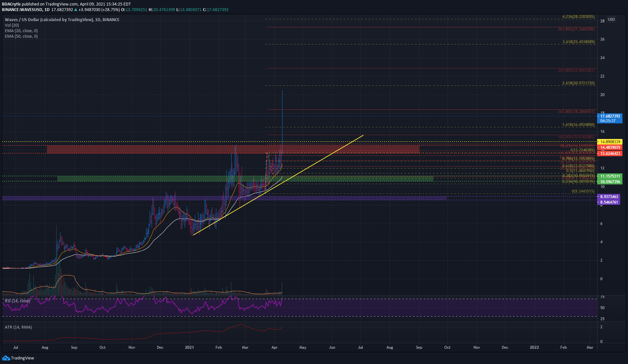Click the 25 level on RSI scale
Viewport: 628px width, 364px height.
pos(602,319)
